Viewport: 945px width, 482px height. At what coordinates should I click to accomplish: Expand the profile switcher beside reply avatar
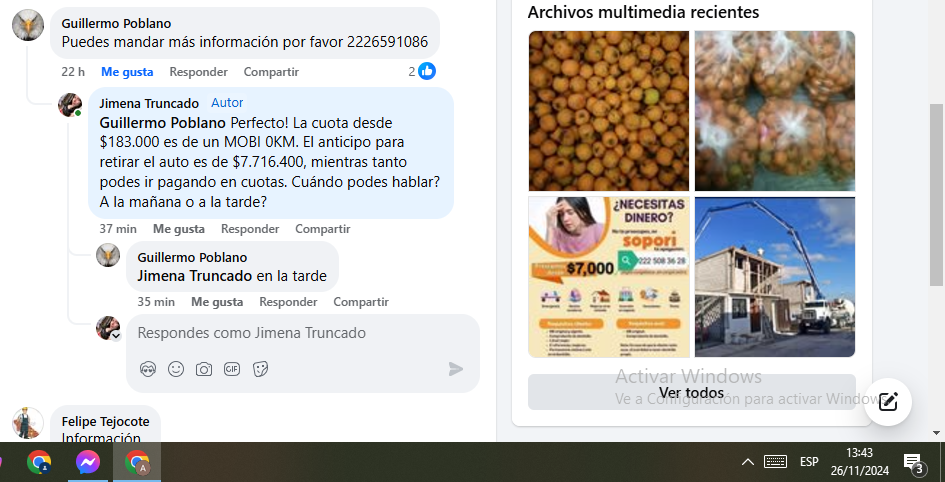(x=116, y=336)
